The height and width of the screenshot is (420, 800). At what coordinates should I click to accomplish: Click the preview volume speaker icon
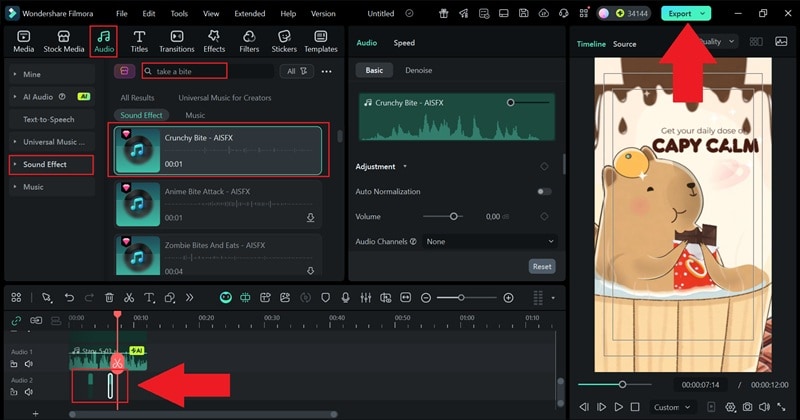coord(764,407)
